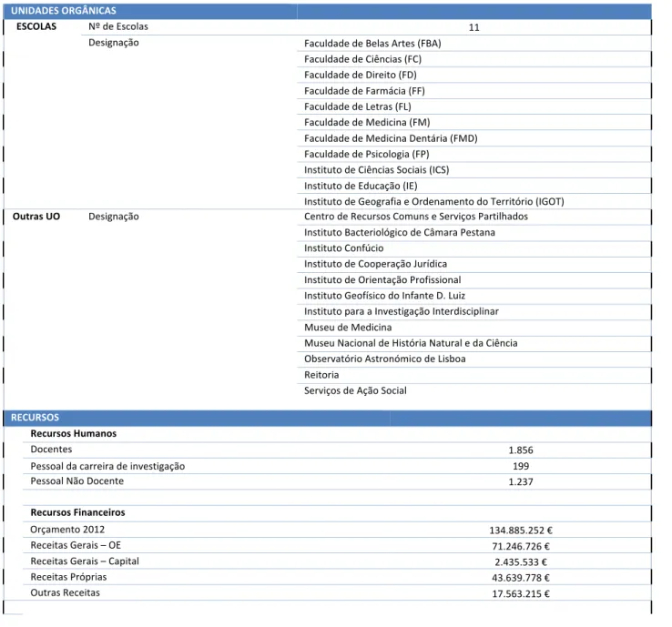
Task: Click Pessoal da carreira de investigação
Action: 107,466
